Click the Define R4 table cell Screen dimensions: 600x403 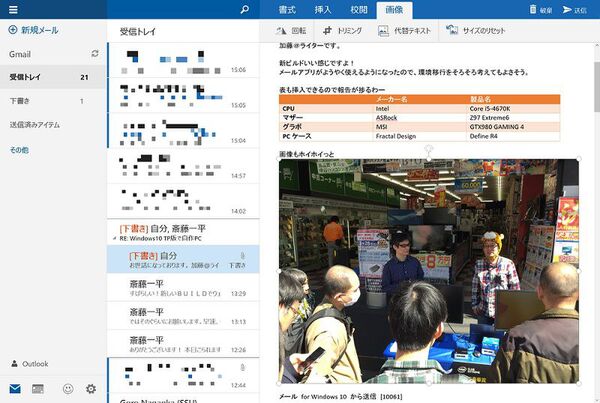513,136
